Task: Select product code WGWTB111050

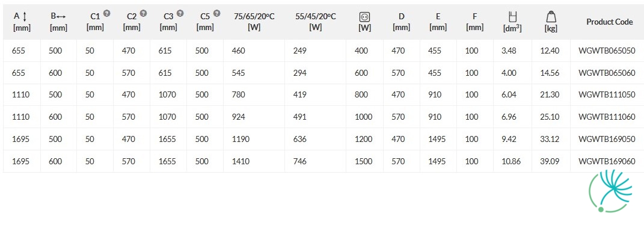Action: (607, 95)
